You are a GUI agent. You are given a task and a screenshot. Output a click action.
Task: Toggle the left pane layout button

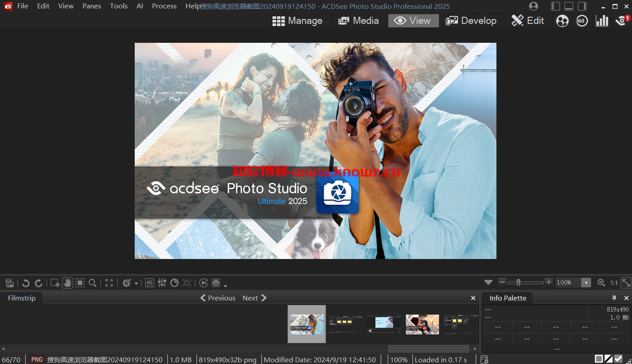click(556, 6)
